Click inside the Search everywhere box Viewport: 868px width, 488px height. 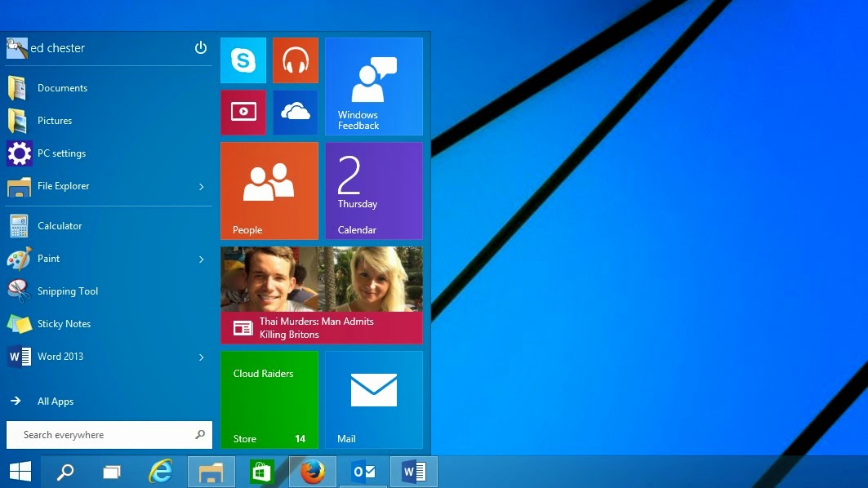coord(98,434)
